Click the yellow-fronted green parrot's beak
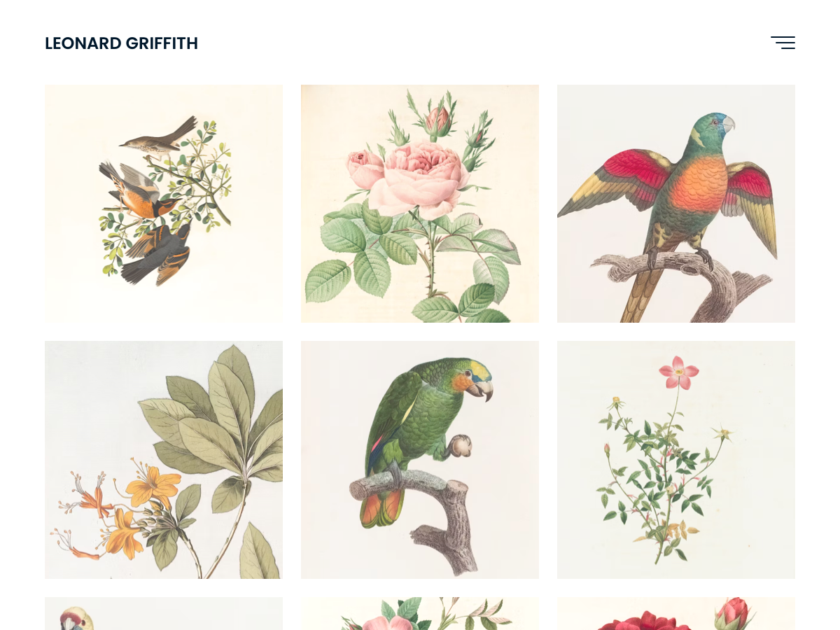The image size is (840, 630). point(482,388)
